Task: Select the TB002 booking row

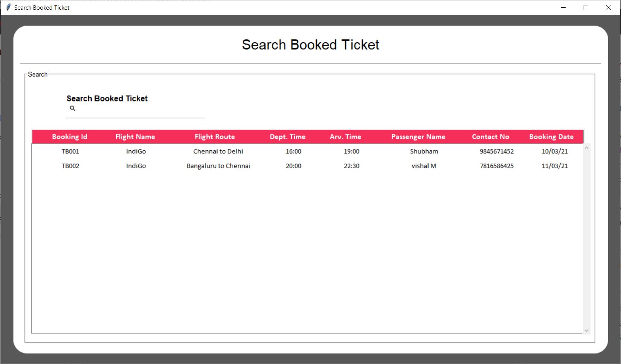Action: 70,166
